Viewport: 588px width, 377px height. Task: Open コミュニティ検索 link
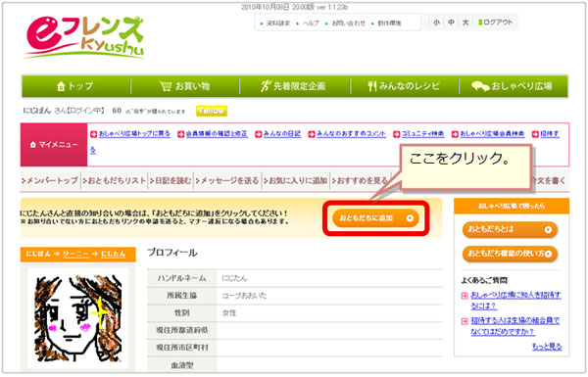(422, 134)
